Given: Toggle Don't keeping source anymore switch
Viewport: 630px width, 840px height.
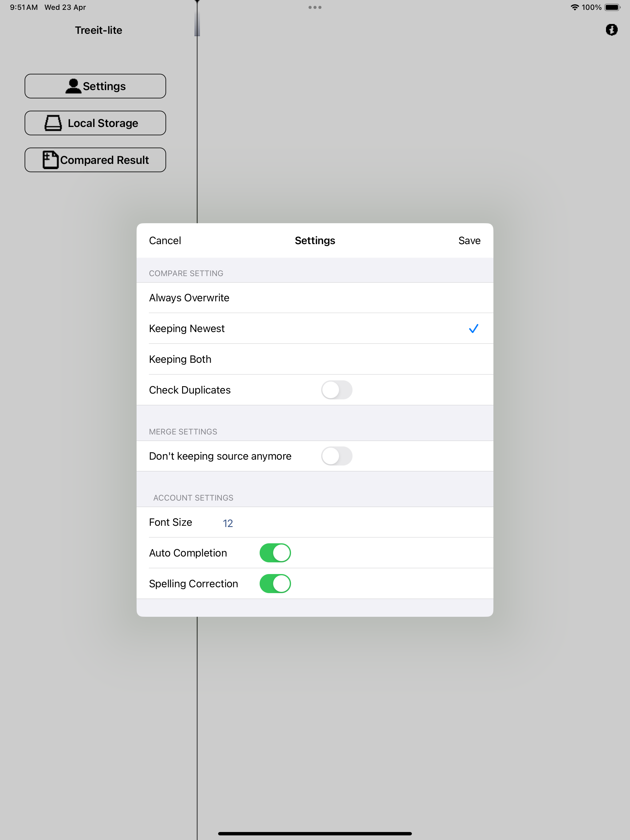Looking at the screenshot, I should pyautogui.click(x=337, y=456).
